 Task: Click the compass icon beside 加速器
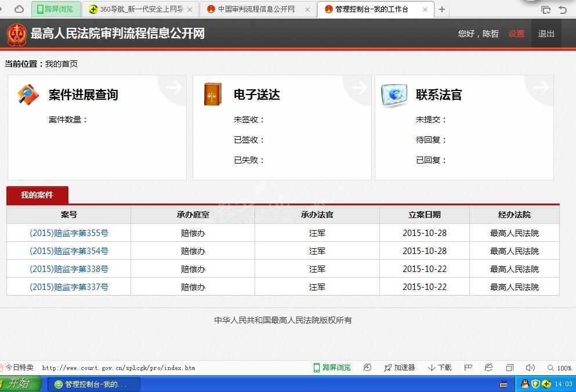tap(367, 368)
